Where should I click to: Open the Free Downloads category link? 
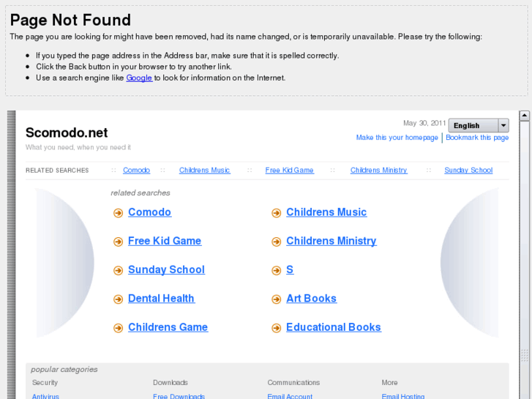(x=179, y=396)
